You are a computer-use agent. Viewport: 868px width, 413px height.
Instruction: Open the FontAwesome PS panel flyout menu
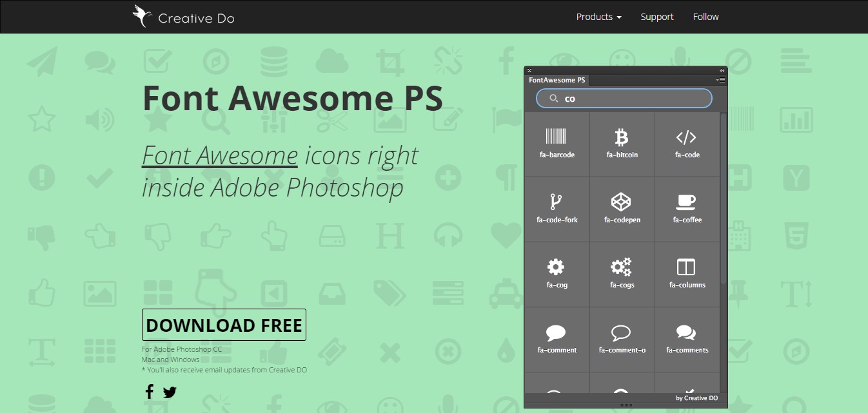click(x=720, y=80)
